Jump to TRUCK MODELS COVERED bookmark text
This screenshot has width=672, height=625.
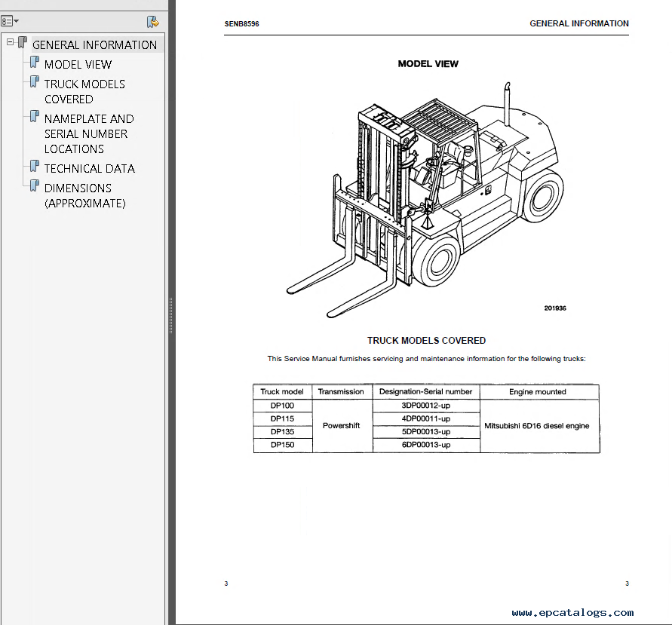pyautogui.click(x=84, y=91)
